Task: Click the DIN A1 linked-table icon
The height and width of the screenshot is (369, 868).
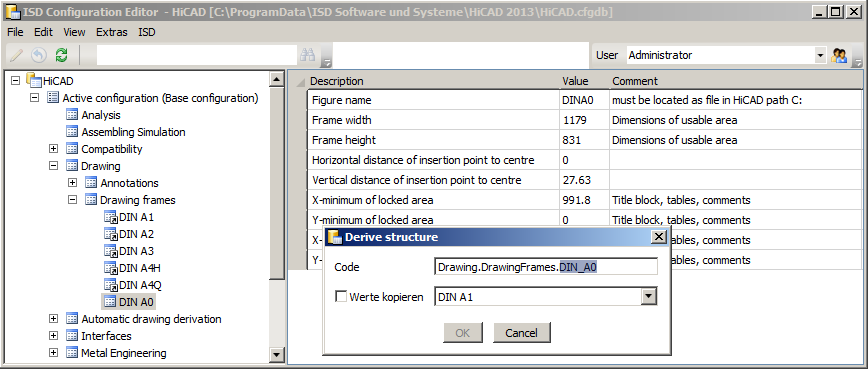Action: [x=111, y=217]
